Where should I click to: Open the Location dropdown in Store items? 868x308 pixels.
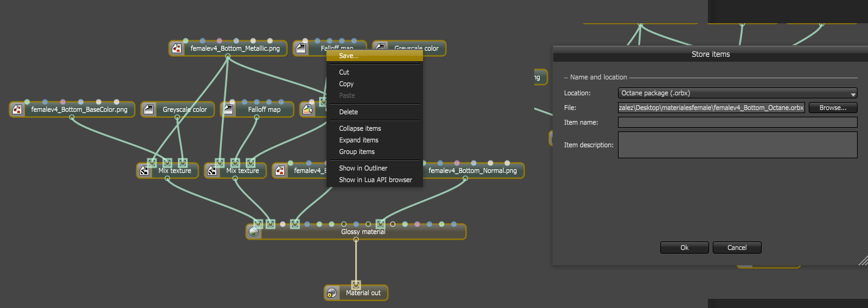pyautogui.click(x=738, y=94)
